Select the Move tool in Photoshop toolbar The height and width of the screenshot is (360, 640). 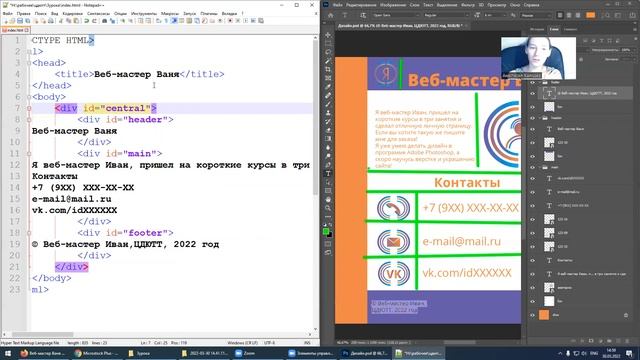point(328,35)
